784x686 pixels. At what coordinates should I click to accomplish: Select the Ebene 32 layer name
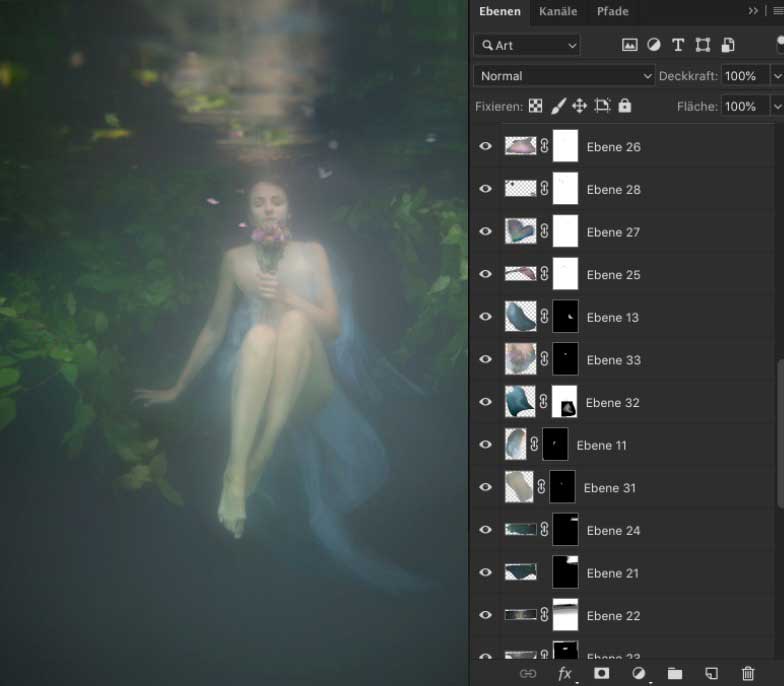coord(613,403)
